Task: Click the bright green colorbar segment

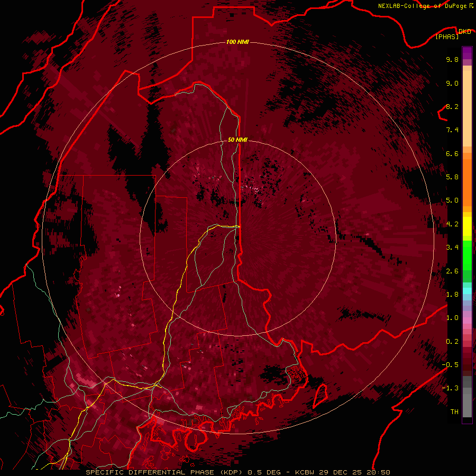Action: click(x=467, y=255)
